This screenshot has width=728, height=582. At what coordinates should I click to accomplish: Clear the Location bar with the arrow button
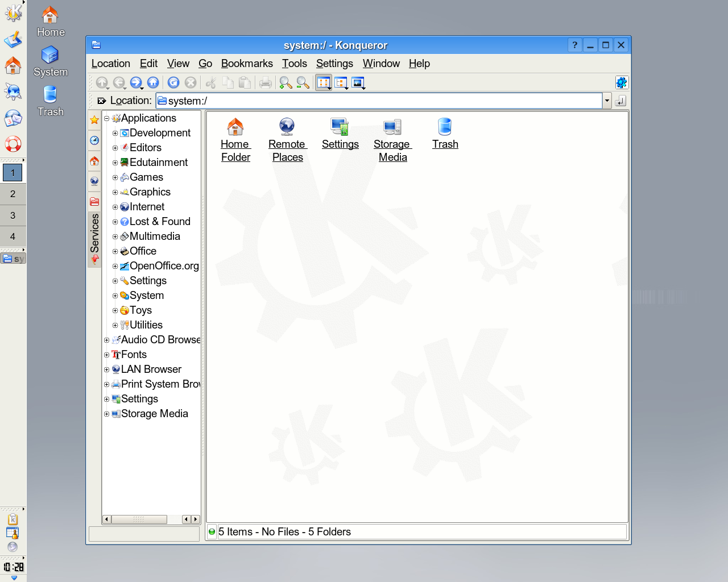pyautogui.click(x=101, y=101)
